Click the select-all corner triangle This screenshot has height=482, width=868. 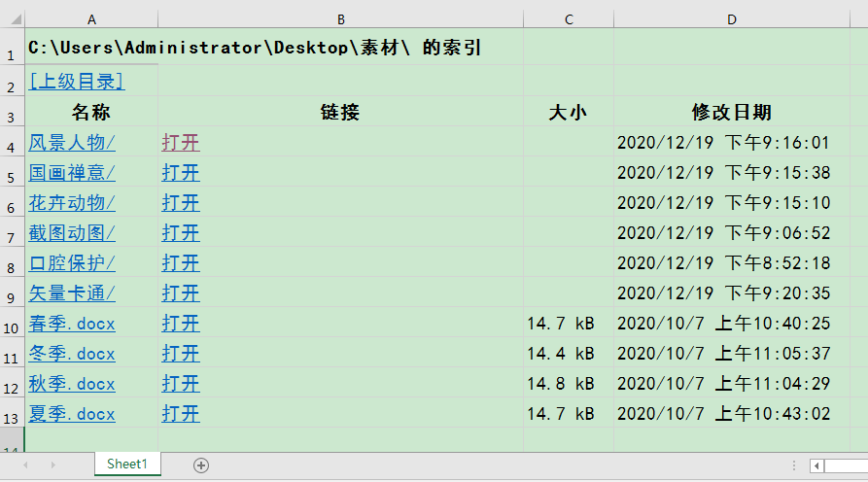click(17, 20)
